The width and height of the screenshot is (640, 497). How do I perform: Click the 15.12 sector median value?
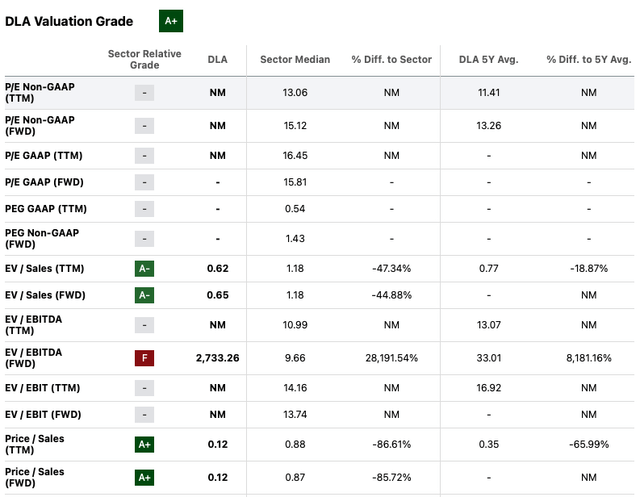(x=295, y=126)
